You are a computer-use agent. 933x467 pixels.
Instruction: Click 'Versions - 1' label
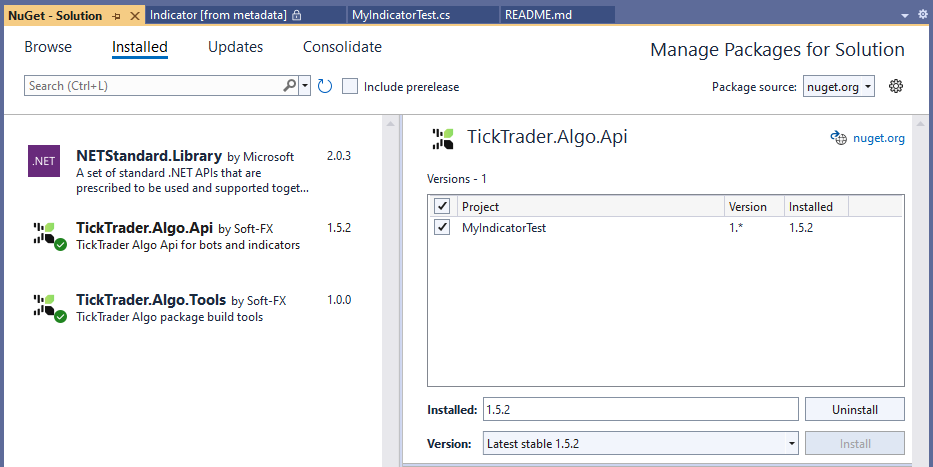click(457, 178)
